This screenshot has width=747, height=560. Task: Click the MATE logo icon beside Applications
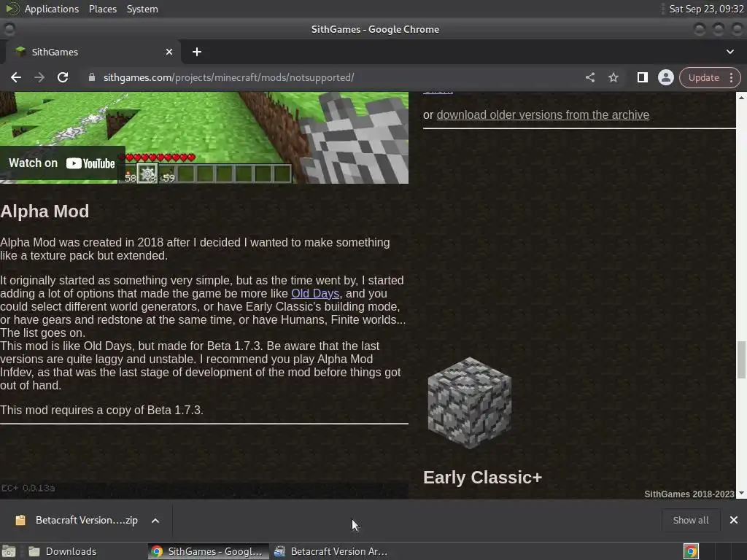[12, 9]
